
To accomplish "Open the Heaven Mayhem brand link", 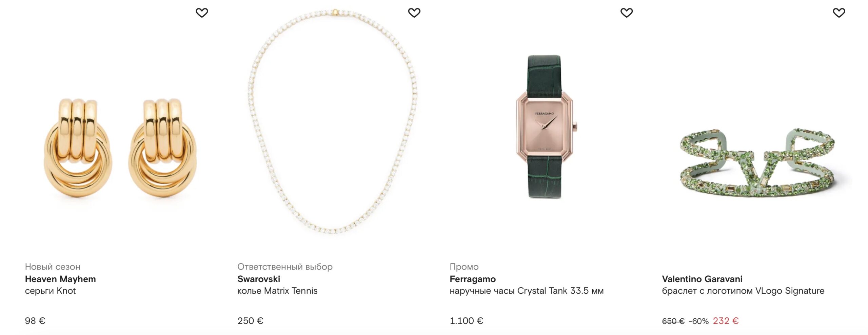I will point(60,279).
